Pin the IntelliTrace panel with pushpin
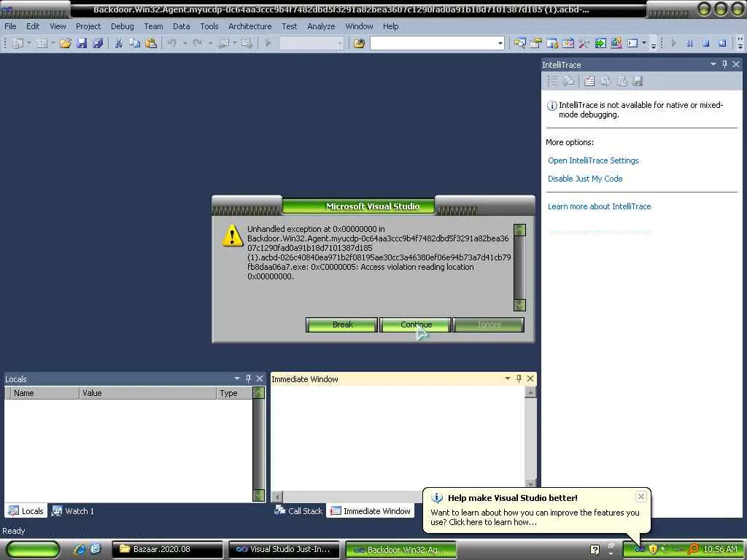 coord(724,64)
